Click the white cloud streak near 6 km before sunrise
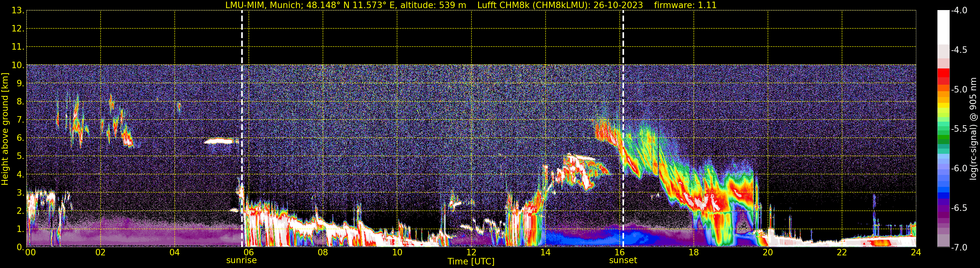Screen dimensions: 980x268 [219, 141]
